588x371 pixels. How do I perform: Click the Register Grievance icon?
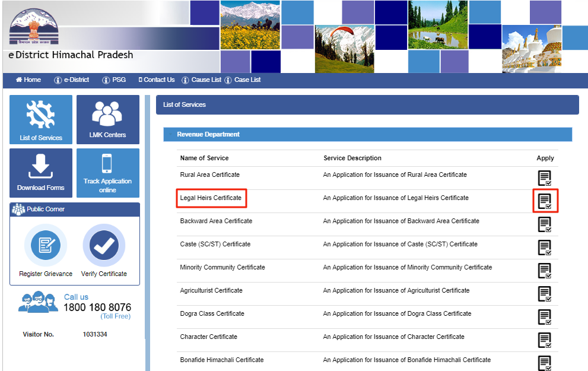pos(46,246)
